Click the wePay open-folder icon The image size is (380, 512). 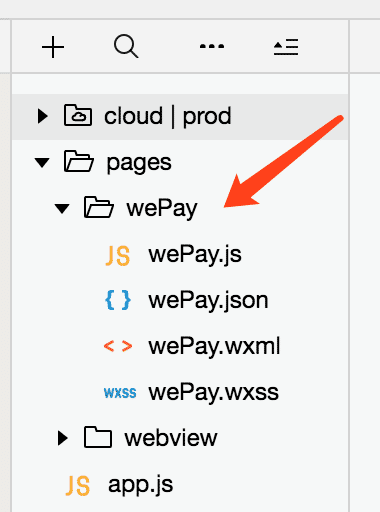[99, 207]
